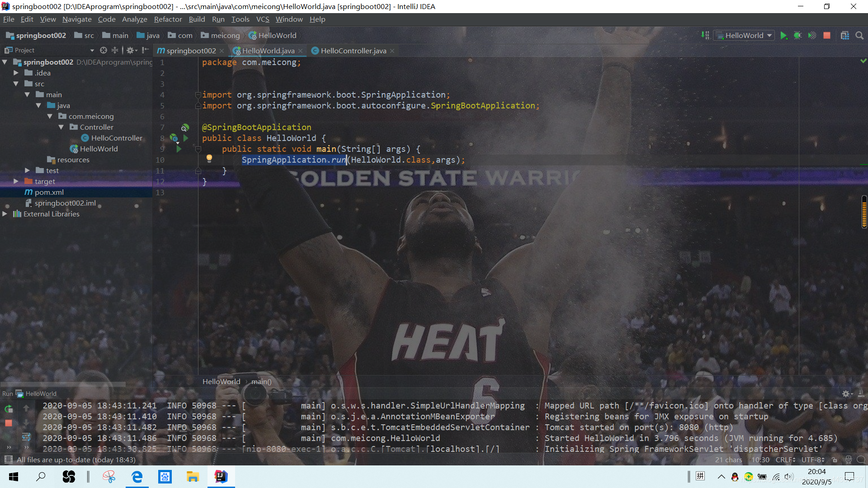Stop the process in the Run panel
Image resolution: width=868 pixels, height=488 pixels.
click(9, 423)
